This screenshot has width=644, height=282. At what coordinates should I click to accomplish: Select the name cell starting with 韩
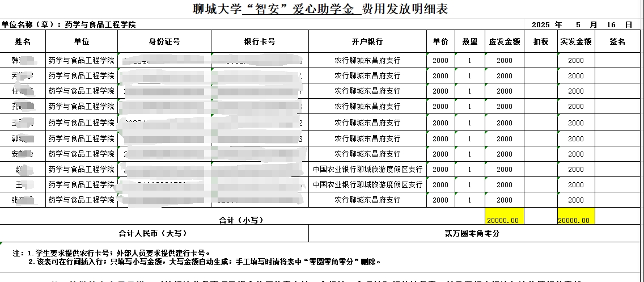[23, 60]
